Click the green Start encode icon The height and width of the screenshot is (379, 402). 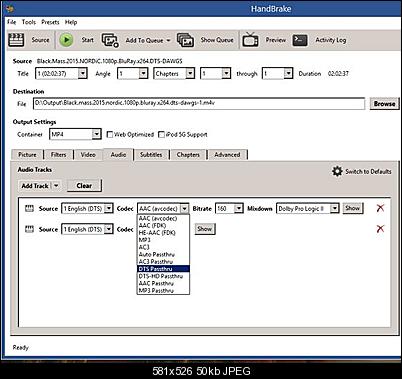coord(66,40)
